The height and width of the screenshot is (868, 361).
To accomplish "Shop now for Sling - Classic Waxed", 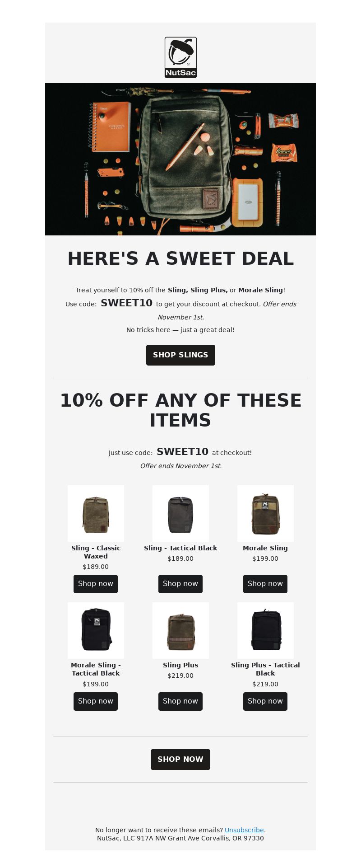I will click(96, 584).
